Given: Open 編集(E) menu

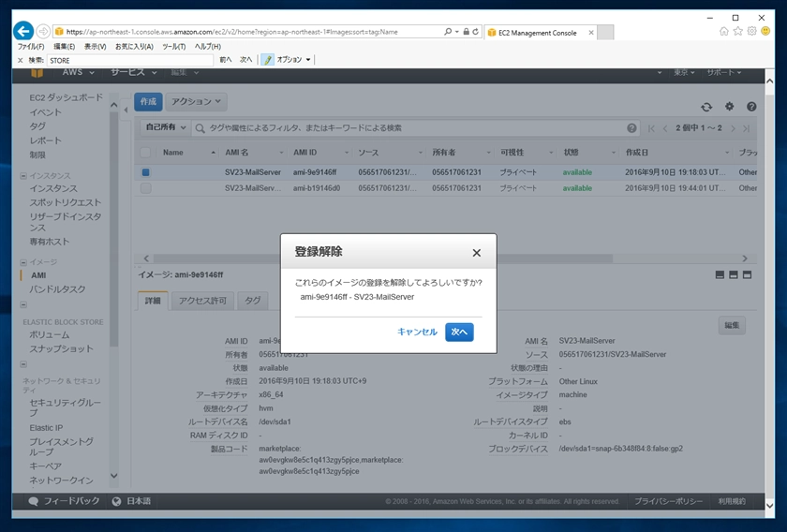Looking at the screenshot, I should click(65, 47).
